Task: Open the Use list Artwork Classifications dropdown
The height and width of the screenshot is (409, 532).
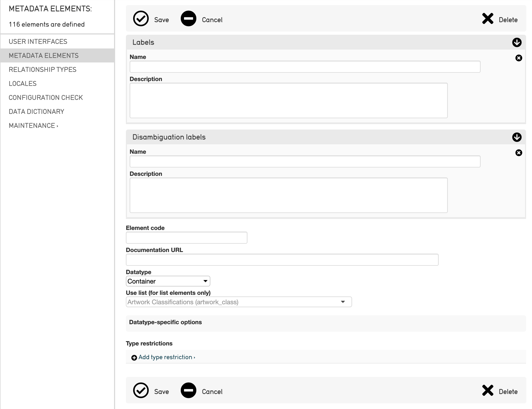Action: (x=239, y=302)
